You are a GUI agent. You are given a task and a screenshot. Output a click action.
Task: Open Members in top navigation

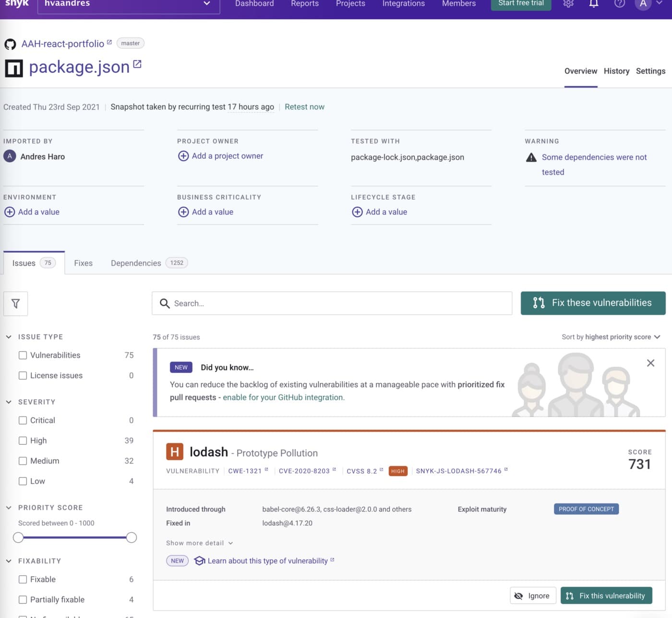[x=459, y=3]
